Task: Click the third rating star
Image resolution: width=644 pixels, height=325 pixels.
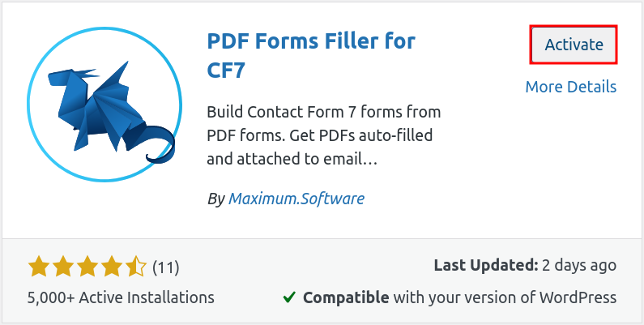Action: (87, 266)
